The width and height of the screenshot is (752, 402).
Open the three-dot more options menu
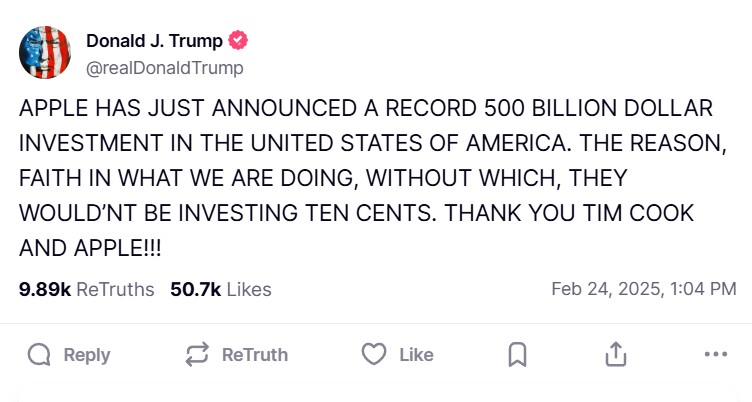pos(715,355)
